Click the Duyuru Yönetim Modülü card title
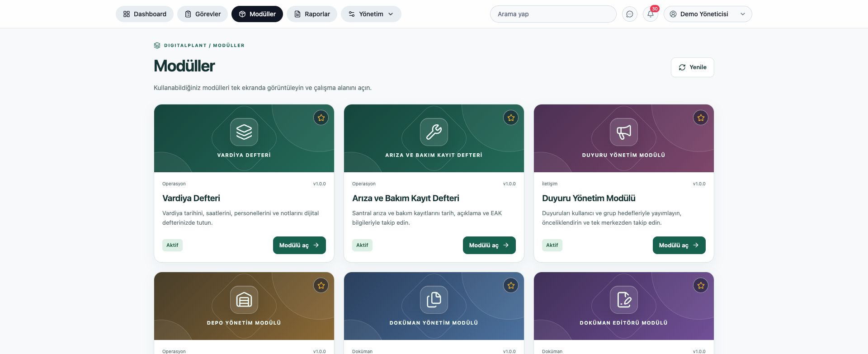Screen dimensions: 868x354 [x=589, y=198]
